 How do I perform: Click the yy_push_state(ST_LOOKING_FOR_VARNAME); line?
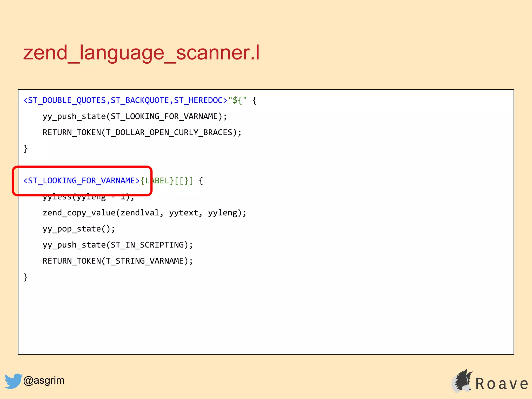coord(135,116)
